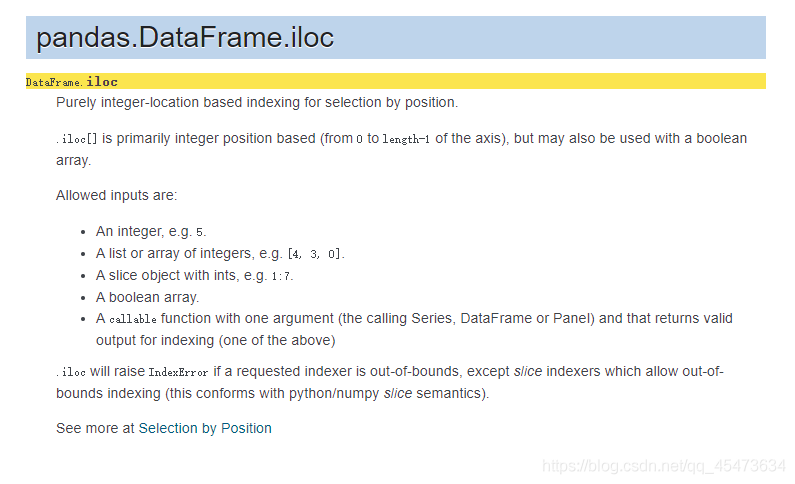Click the "callable" code word

(x=133, y=319)
